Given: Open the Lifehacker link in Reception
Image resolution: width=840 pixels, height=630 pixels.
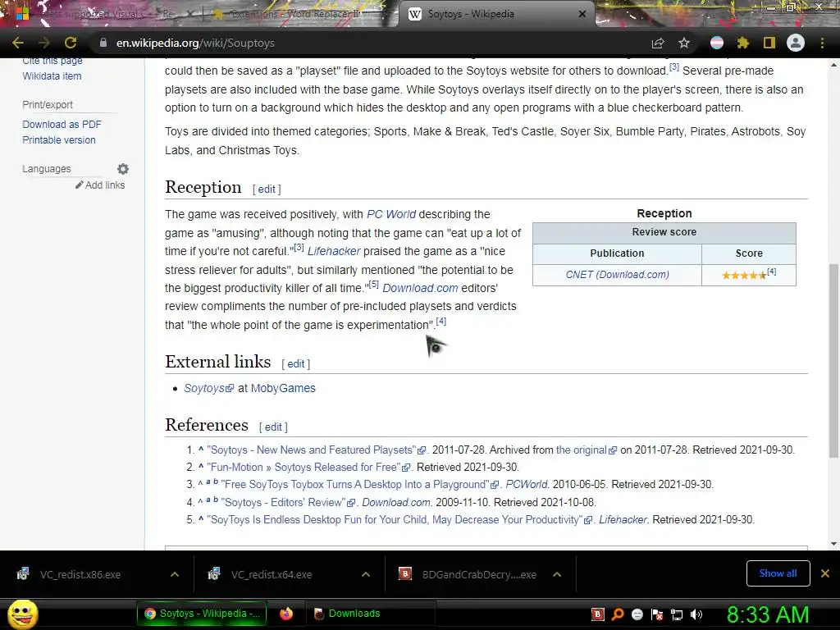Looking at the screenshot, I should click(x=334, y=251).
